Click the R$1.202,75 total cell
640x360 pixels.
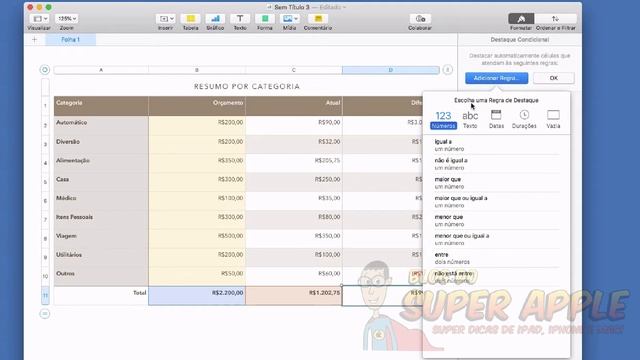(x=294, y=296)
